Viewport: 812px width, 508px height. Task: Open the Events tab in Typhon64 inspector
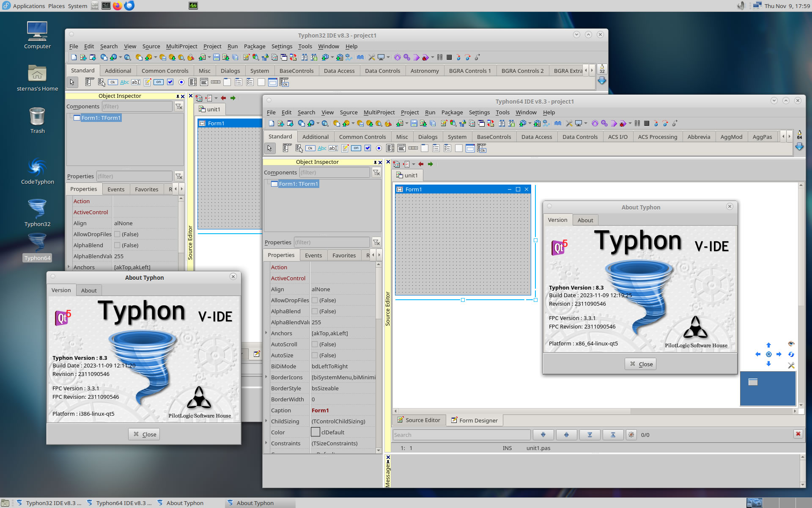313,255
